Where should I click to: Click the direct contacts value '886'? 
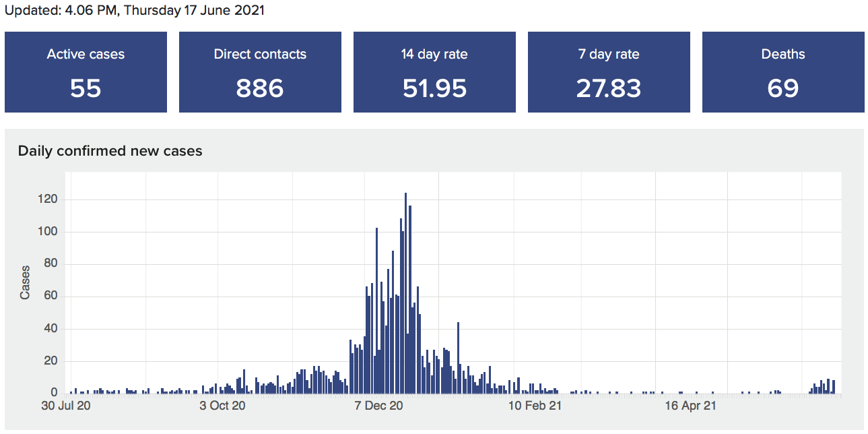coord(260,88)
